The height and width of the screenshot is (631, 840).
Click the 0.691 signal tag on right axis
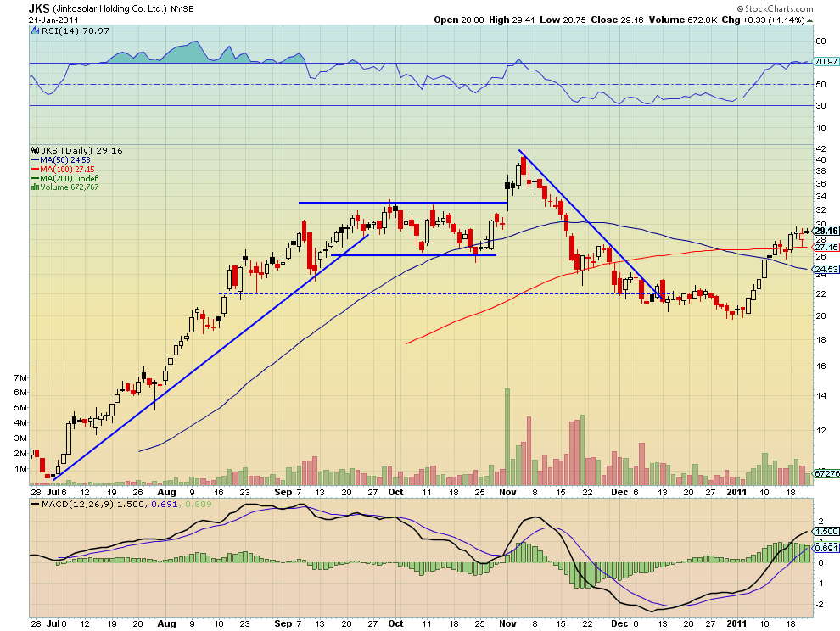point(826,548)
